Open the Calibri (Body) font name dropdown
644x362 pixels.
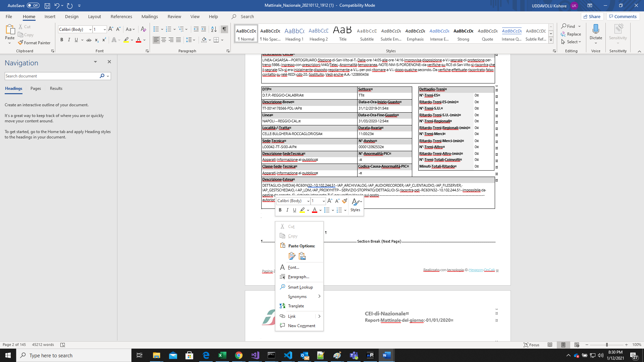click(90, 29)
